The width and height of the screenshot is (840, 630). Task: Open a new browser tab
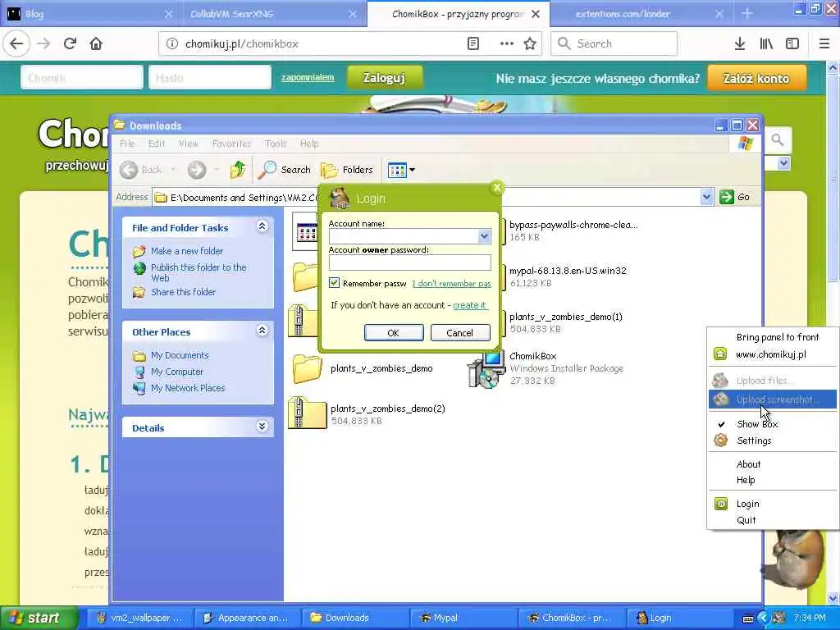pyautogui.click(x=746, y=13)
